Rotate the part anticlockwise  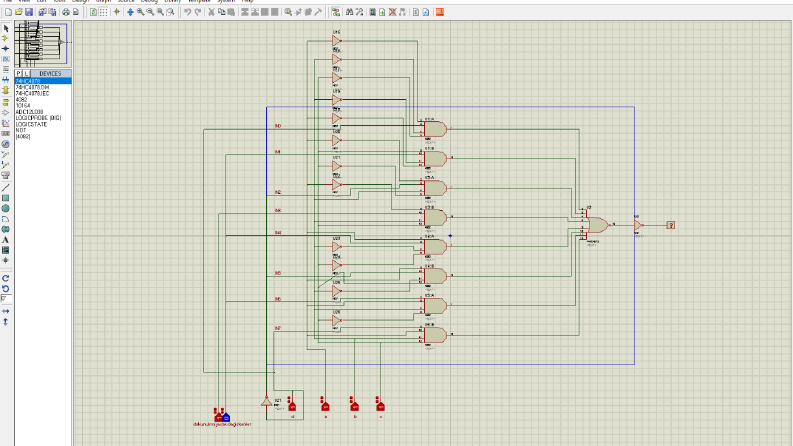[x=6, y=289]
